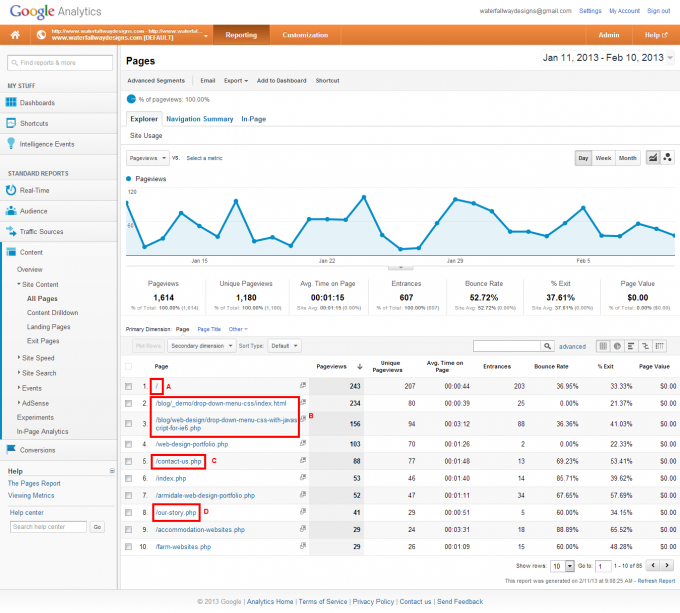The width and height of the screenshot is (680, 613).
Task: Click the Home icon in orange bar
Action: pyautogui.click(x=15, y=35)
